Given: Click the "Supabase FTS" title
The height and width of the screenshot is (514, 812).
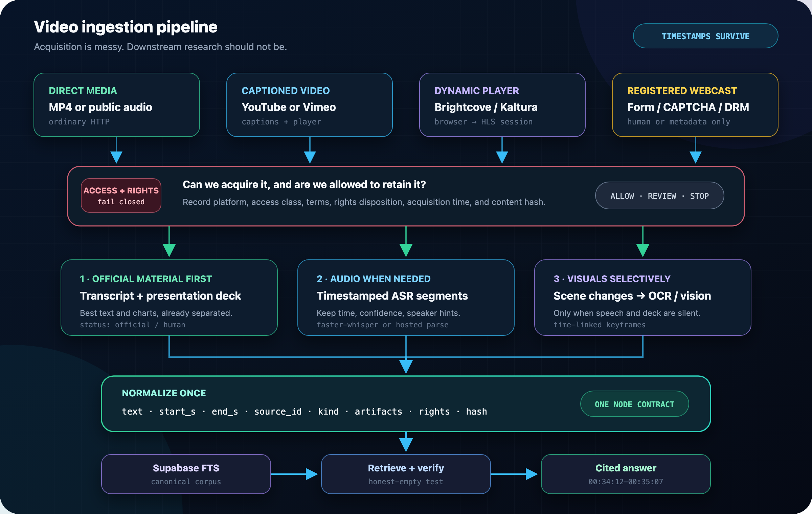Looking at the screenshot, I should 186,468.
